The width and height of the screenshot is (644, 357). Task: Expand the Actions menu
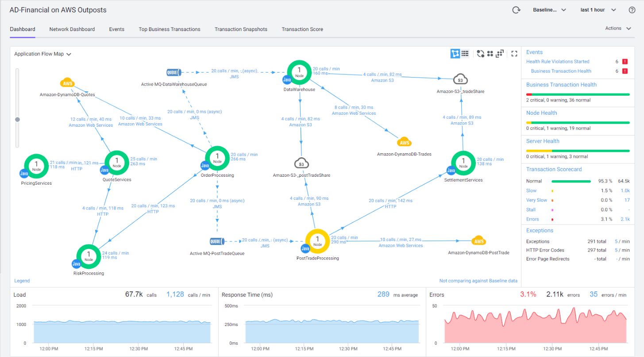618,28
